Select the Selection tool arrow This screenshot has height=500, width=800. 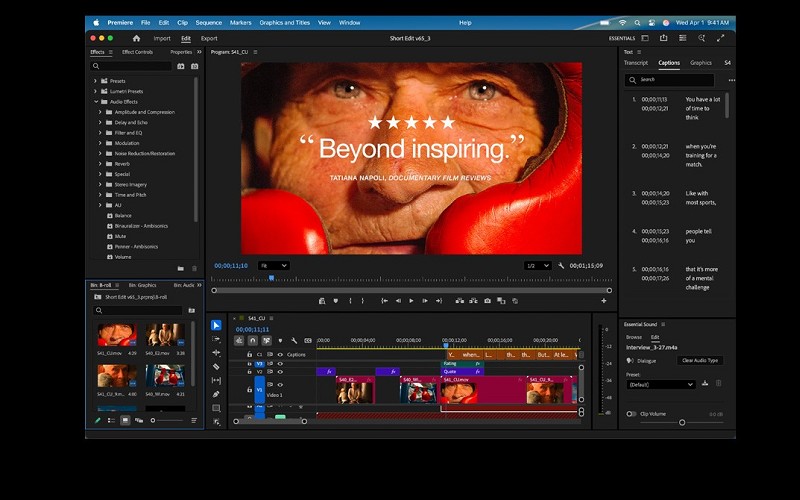pyautogui.click(x=216, y=326)
